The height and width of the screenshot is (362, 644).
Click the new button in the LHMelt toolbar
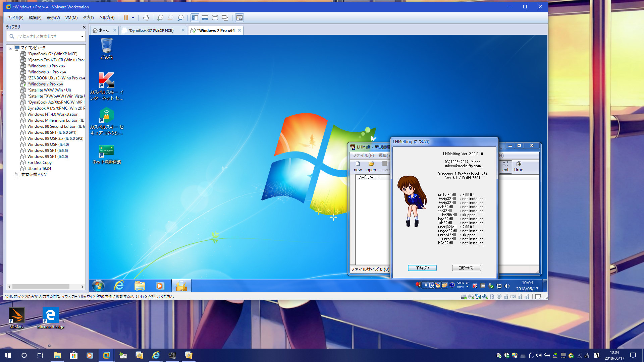tap(358, 166)
